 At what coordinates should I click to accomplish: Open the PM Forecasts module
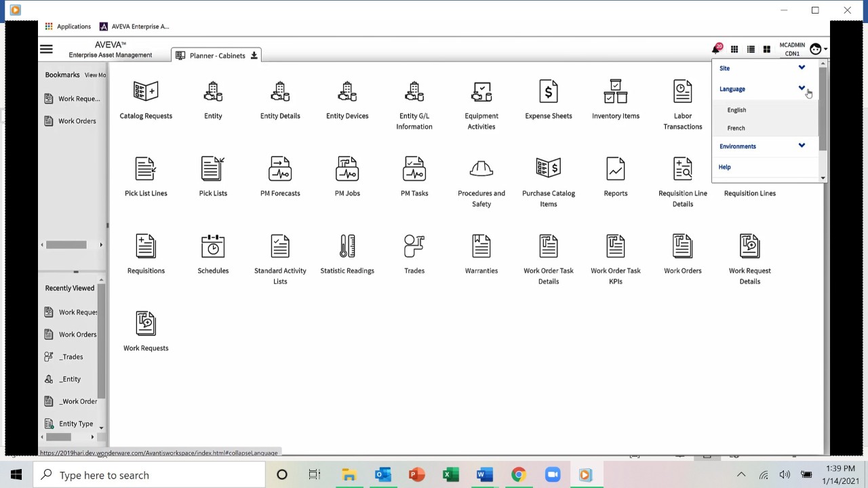(x=280, y=169)
